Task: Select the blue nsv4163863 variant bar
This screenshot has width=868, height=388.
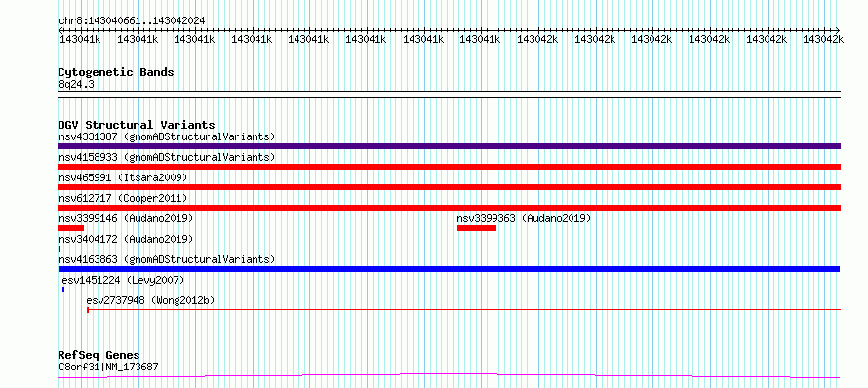Action: coord(449,269)
